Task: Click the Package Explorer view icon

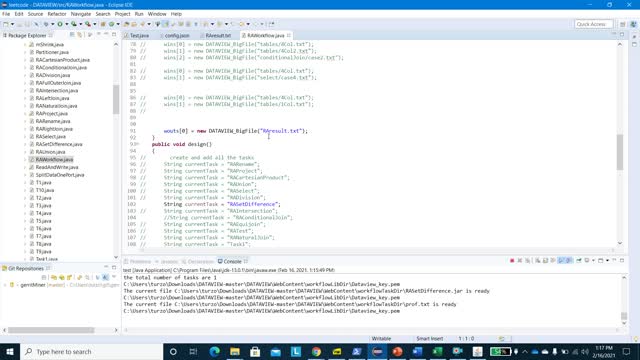Action: pos(5,36)
